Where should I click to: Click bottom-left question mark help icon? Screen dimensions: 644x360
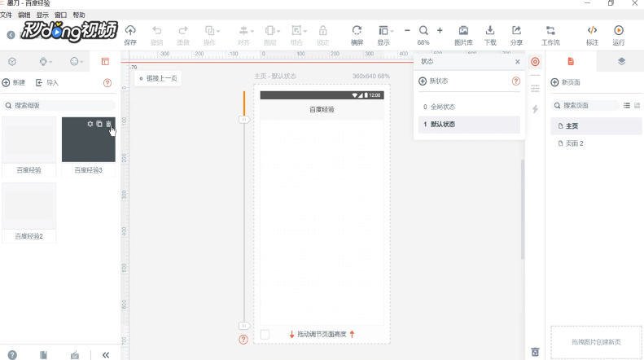click(12, 355)
